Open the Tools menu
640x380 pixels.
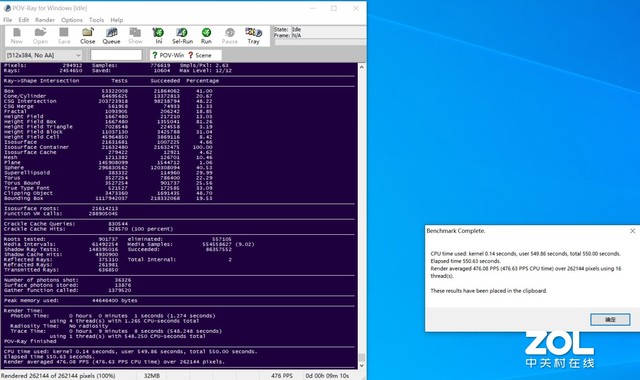[96, 20]
